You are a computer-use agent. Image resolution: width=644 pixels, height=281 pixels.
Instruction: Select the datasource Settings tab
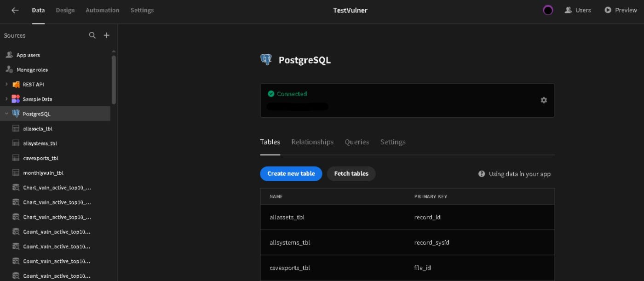tap(393, 142)
